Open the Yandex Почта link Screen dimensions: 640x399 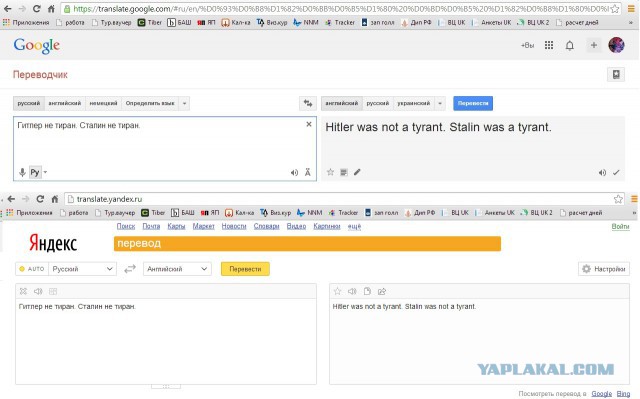tap(151, 226)
